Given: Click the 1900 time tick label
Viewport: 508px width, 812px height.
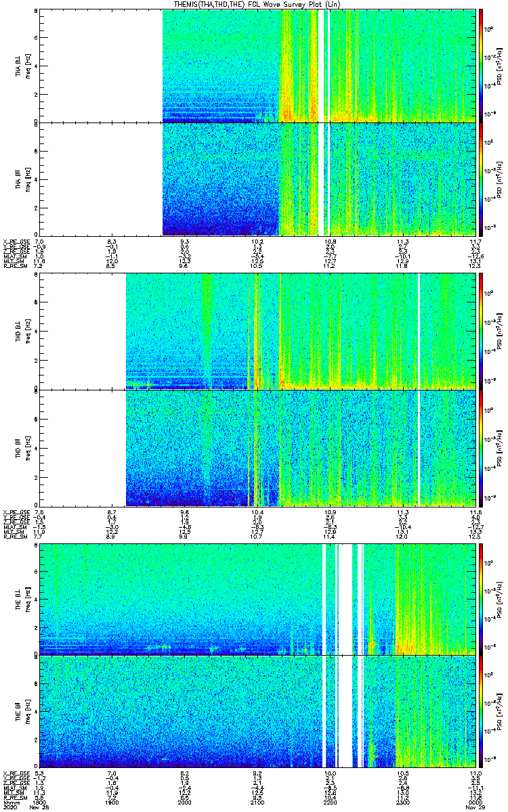Looking at the screenshot, I should point(112,802).
